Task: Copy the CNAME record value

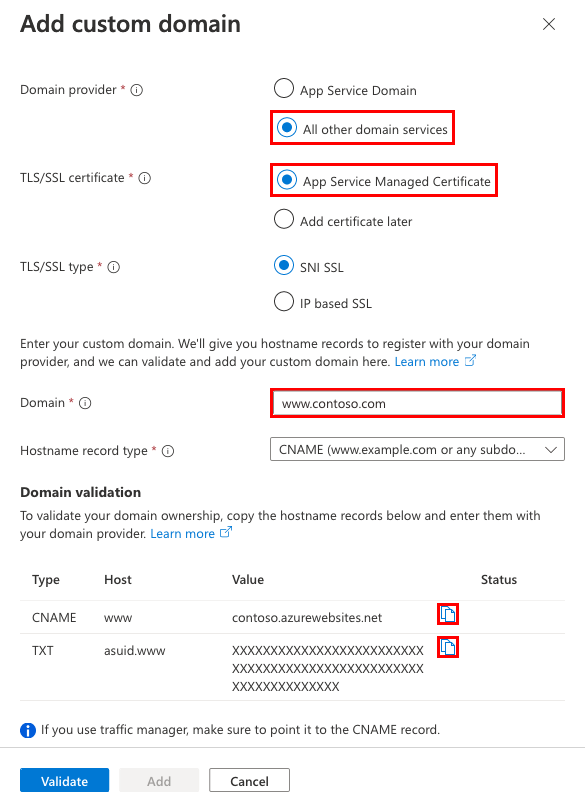Action: coord(446,614)
